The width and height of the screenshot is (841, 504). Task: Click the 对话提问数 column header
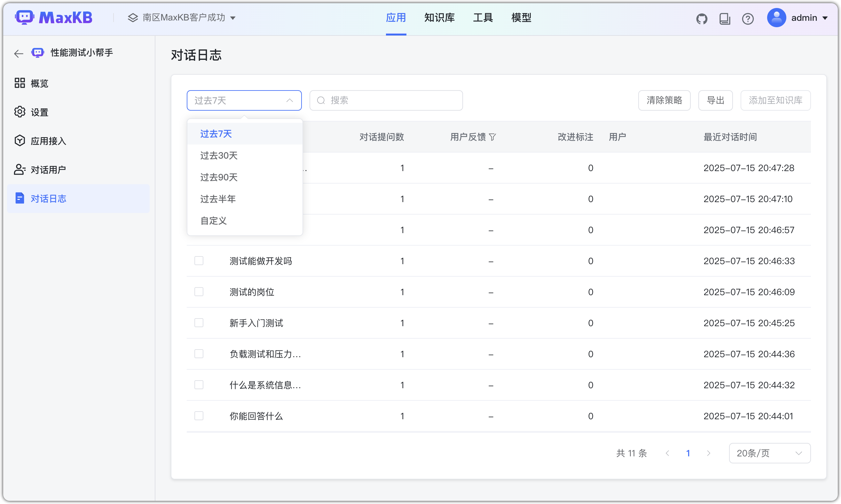click(x=381, y=137)
